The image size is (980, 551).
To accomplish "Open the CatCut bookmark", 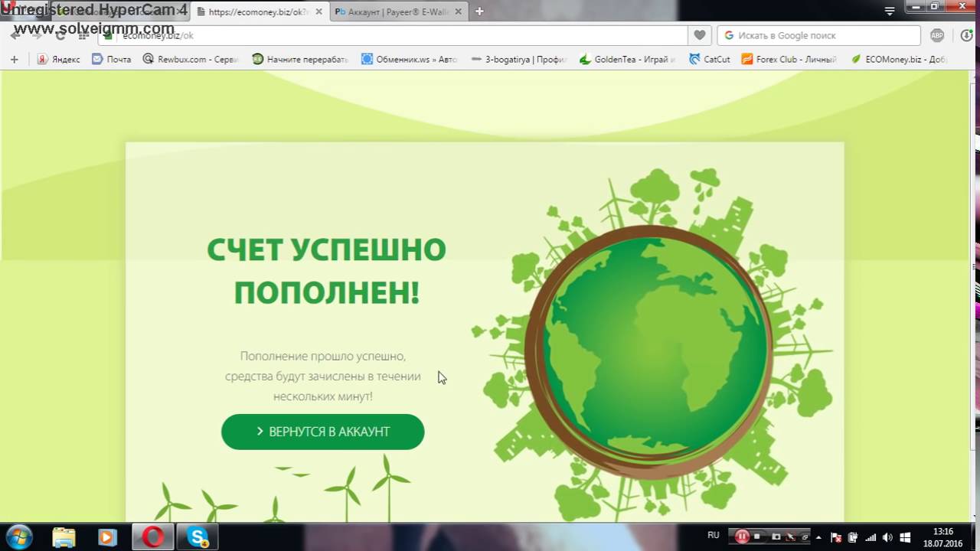I will 710,59.
